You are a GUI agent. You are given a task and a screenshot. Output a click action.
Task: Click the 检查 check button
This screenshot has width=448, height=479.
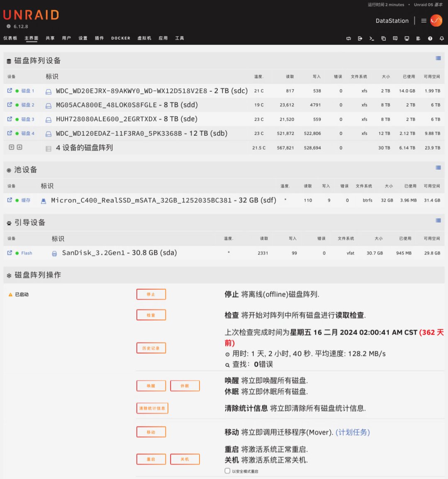point(151,315)
